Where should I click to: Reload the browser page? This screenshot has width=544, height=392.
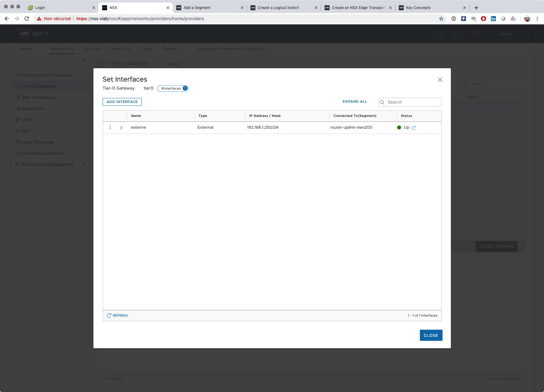(x=27, y=19)
